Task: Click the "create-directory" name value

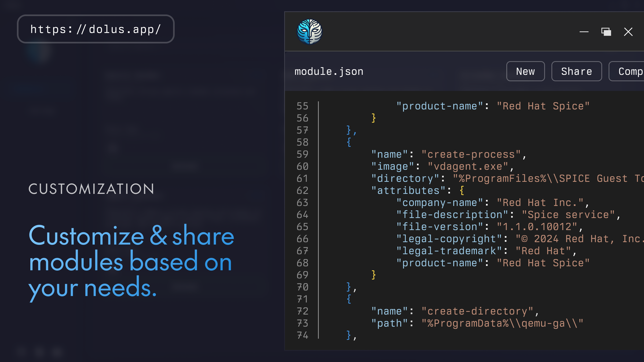Action: [477, 311]
